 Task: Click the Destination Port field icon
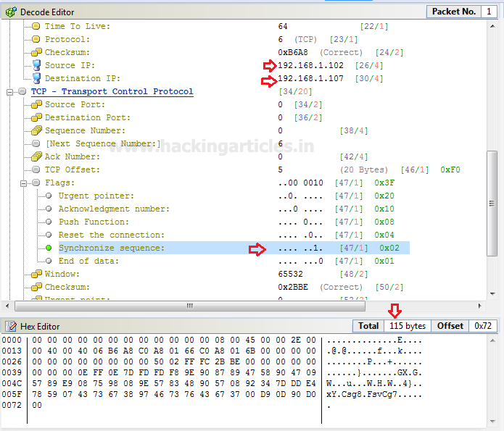point(36,117)
